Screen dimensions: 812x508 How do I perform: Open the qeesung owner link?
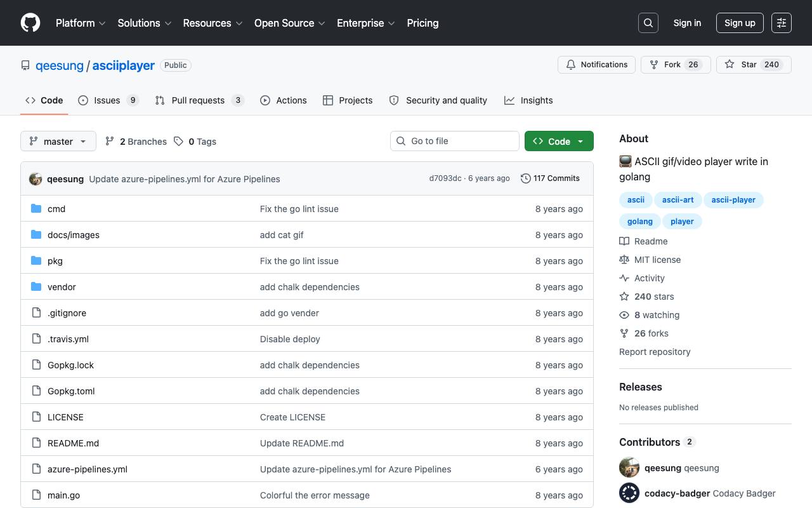point(60,65)
